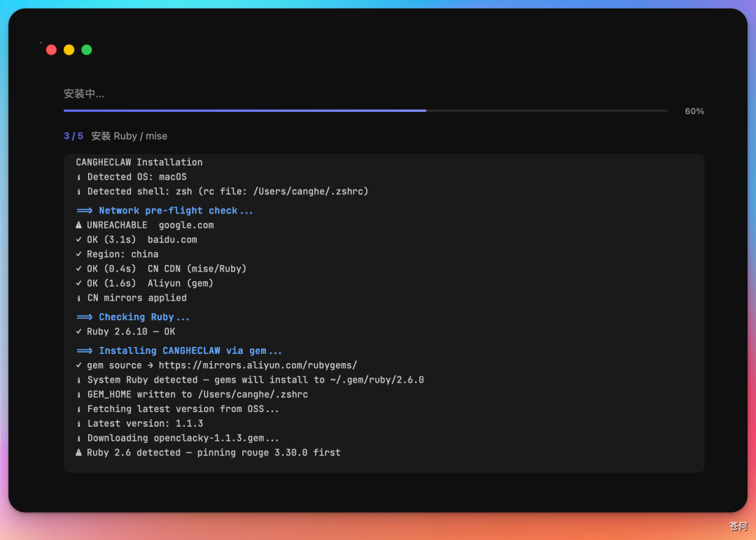Click the 'CANGHECLAW Installation' log line
Screen dimensions: 756x540
139,162
